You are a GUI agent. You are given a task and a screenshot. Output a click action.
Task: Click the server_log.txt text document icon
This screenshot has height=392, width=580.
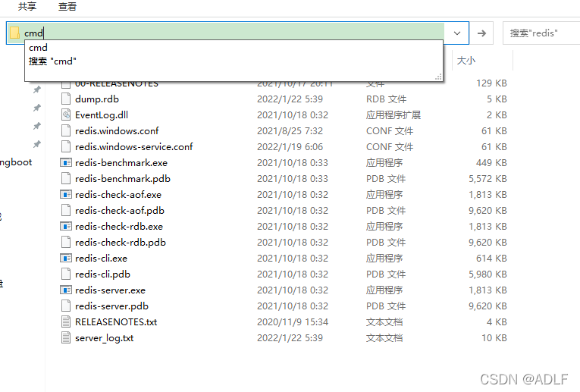coord(66,337)
